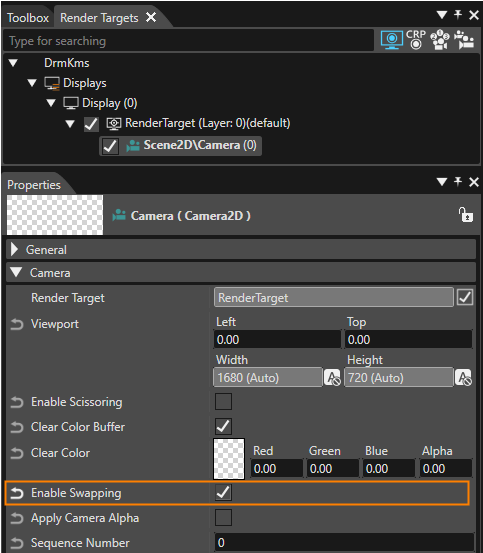Switch to the Toolbox tab

coord(28,18)
